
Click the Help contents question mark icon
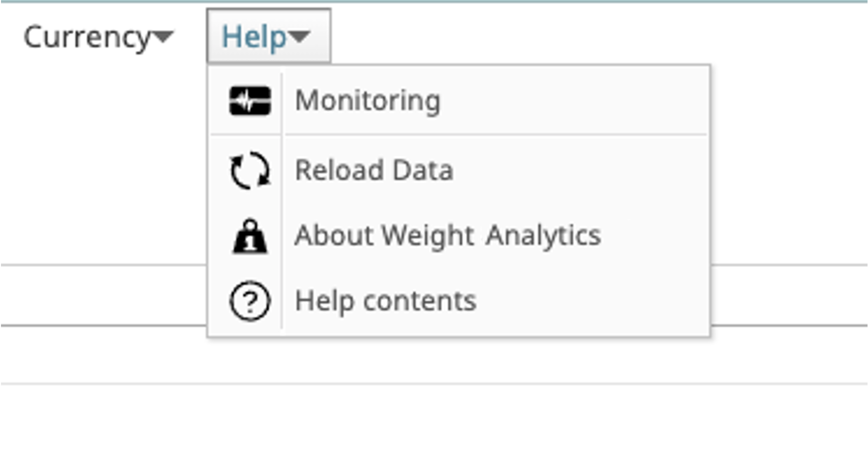(250, 301)
